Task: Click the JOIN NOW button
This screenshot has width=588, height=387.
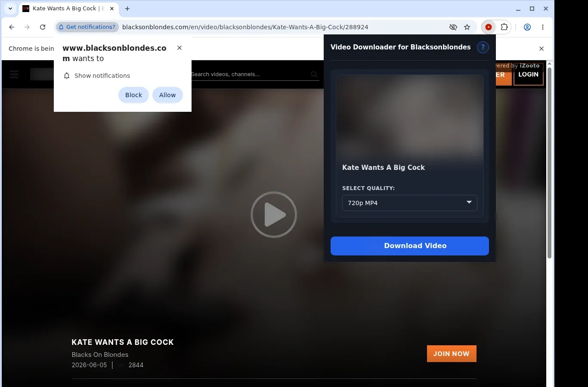Action: click(452, 354)
